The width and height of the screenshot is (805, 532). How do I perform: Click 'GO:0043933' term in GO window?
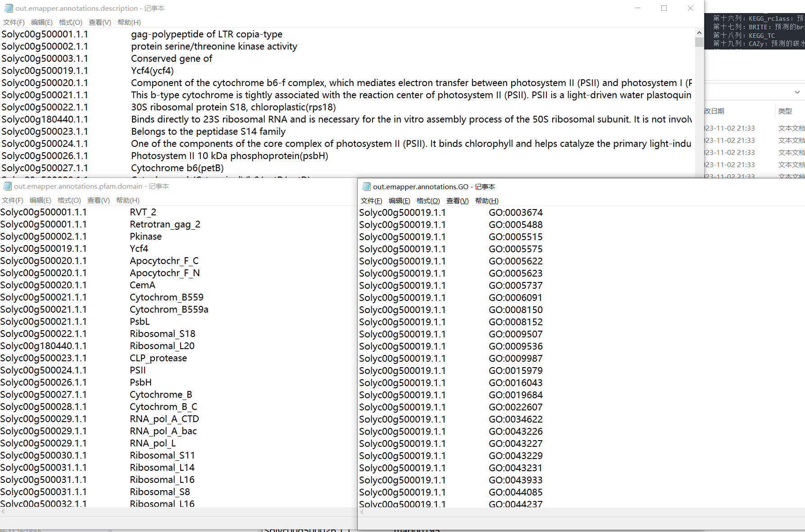[516, 480]
